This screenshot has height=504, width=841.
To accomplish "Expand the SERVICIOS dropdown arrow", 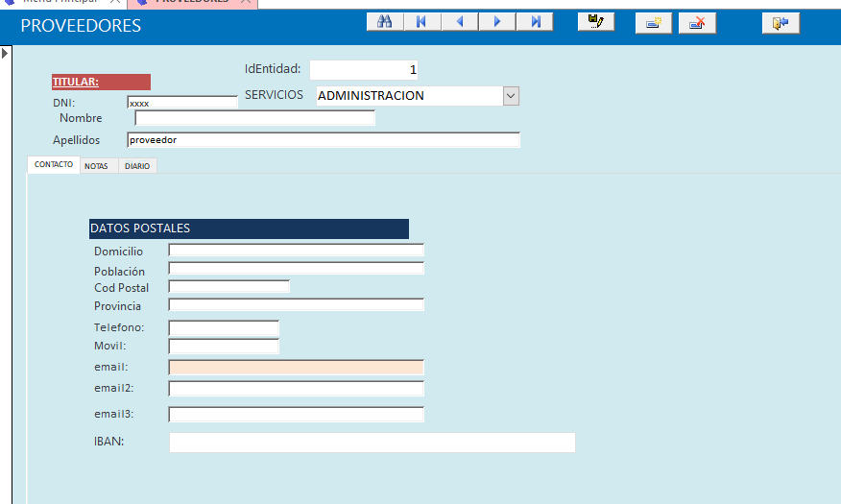I will pyautogui.click(x=511, y=96).
